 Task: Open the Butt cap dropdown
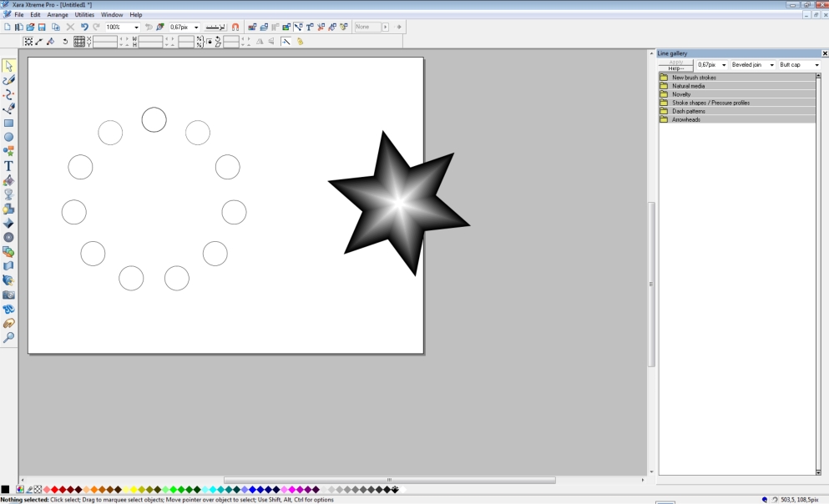[x=816, y=65]
